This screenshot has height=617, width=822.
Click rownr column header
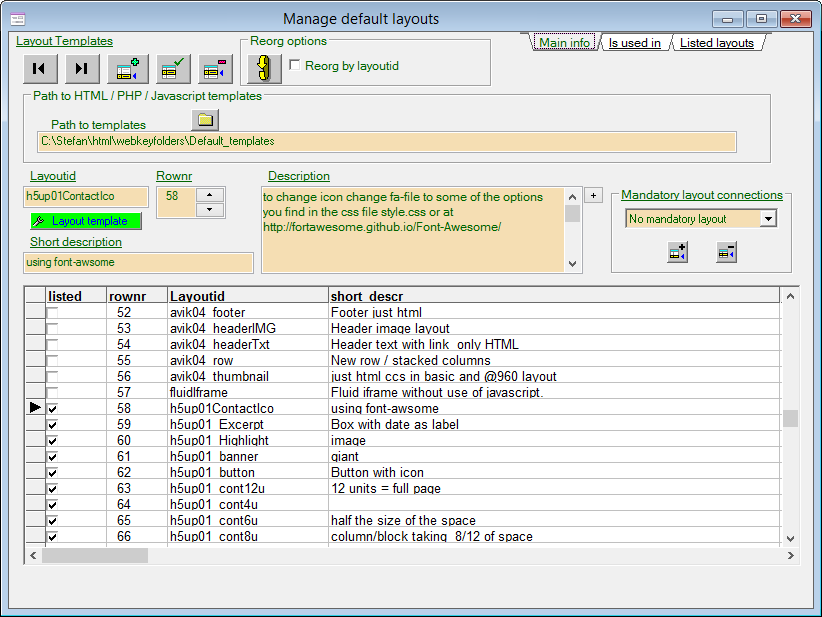(137, 296)
